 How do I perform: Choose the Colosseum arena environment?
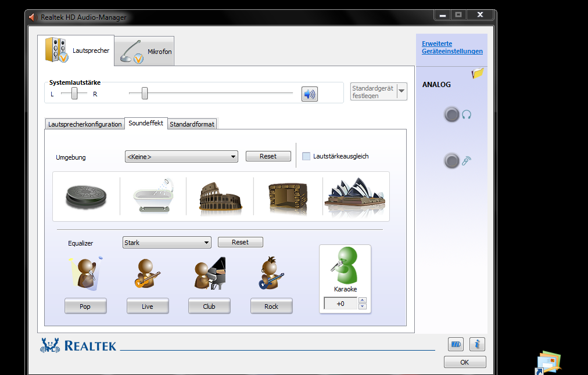(221, 197)
